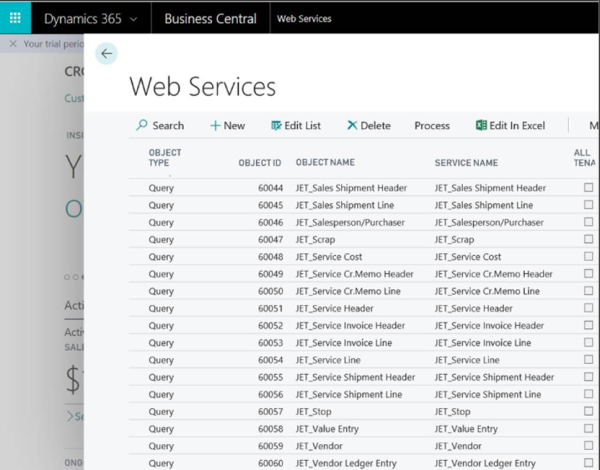The width and height of the screenshot is (600, 470).
Task: Toggle All Tenants checkbox for JET_Sales Shipment Line
Action: [589, 205]
